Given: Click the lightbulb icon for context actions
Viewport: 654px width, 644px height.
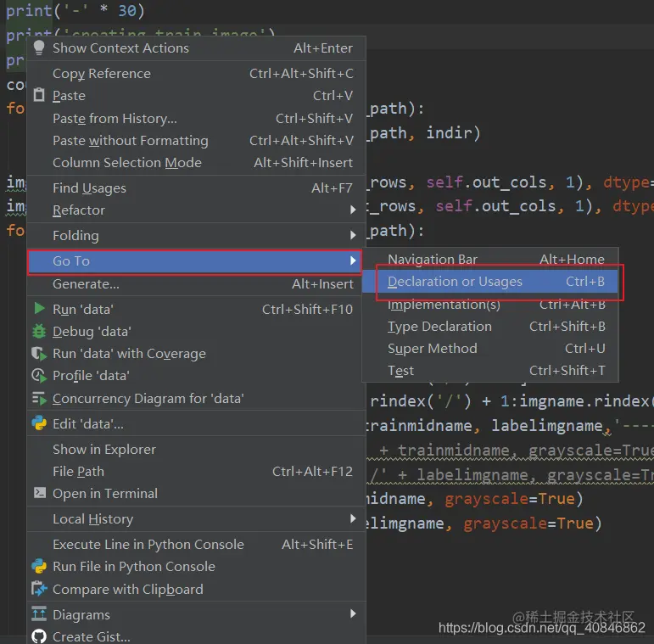Looking at the screenshot, I should [x=39, y=48].
